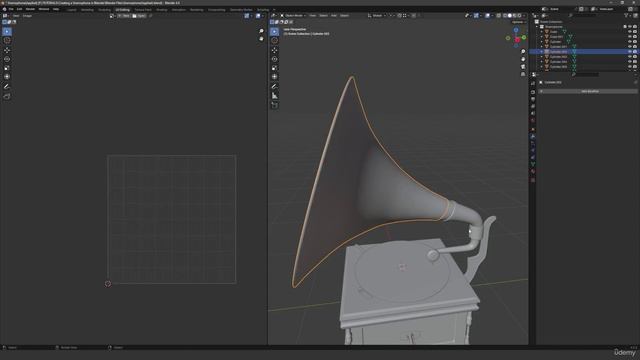The image size is (640, 360).
Task: Click the pan hand icon in the 3D viewport
Action: 523,59
